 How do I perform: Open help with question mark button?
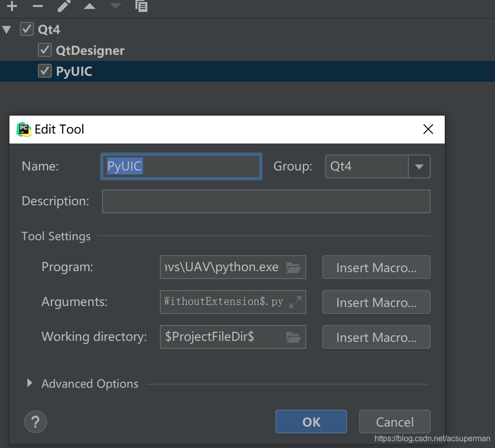(x=35, y=422)
